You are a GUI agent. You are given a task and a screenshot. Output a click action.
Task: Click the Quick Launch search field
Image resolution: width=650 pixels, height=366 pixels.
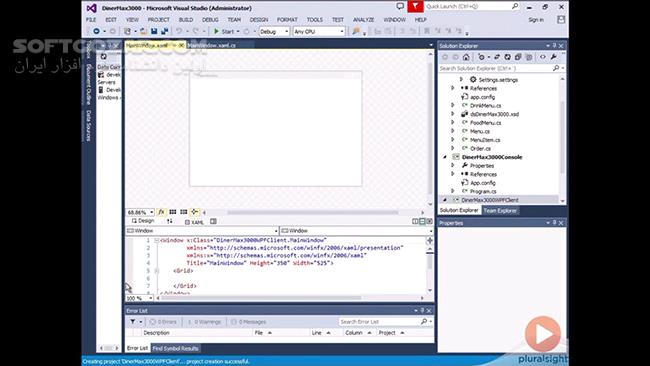point(472,6)
